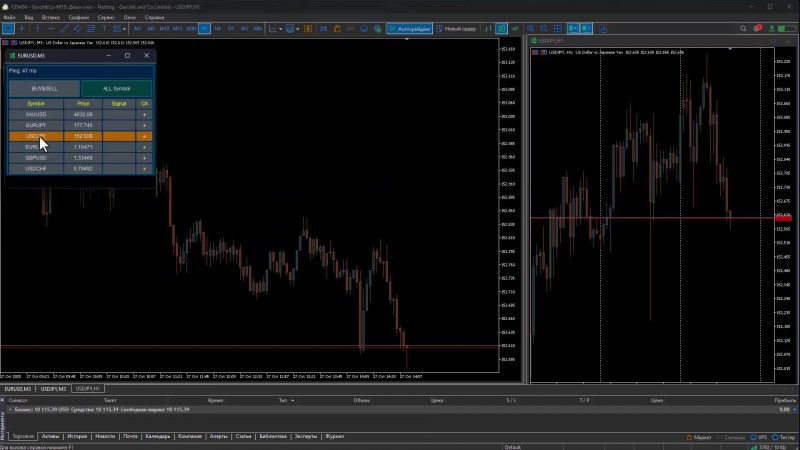Open the Файл menu
The width and height of the screenshot is (800, 450).
click(9, 18)
